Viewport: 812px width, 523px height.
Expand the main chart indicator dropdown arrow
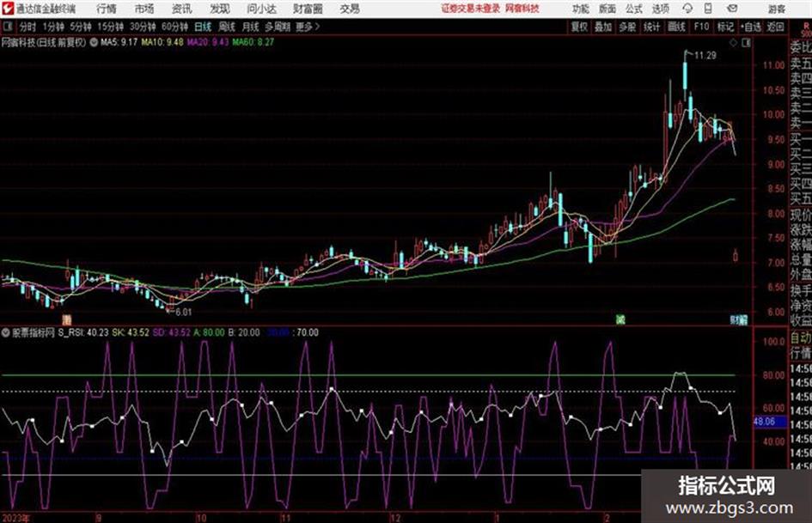pyautogui.click(x=94, y=42)
